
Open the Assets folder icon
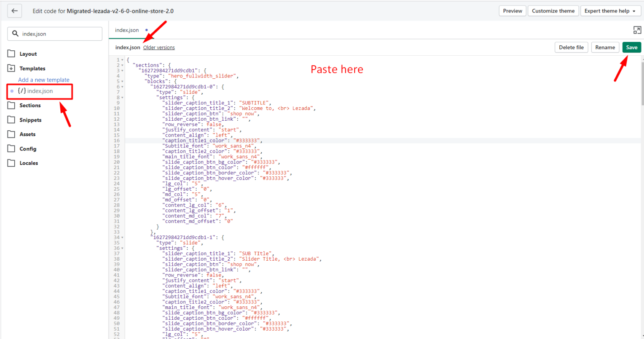pyautogui.click(x=11, y=134)
